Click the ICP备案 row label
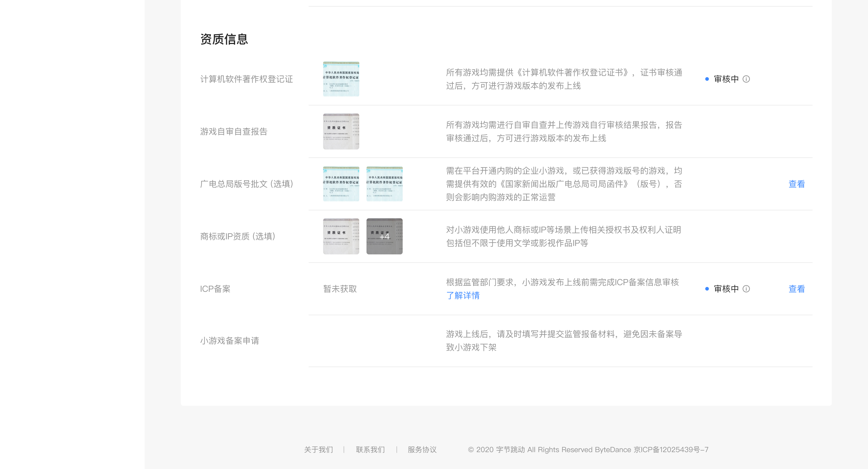 pos(215,289)
